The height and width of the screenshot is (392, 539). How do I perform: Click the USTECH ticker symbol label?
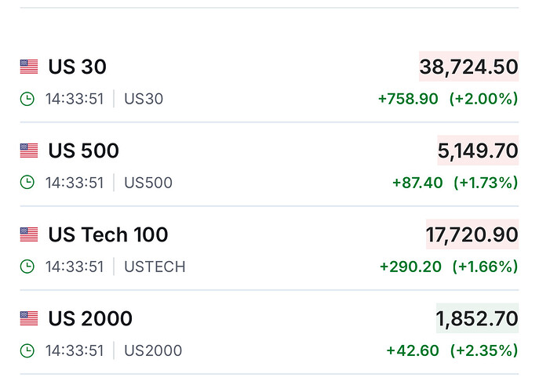[155, 267]
